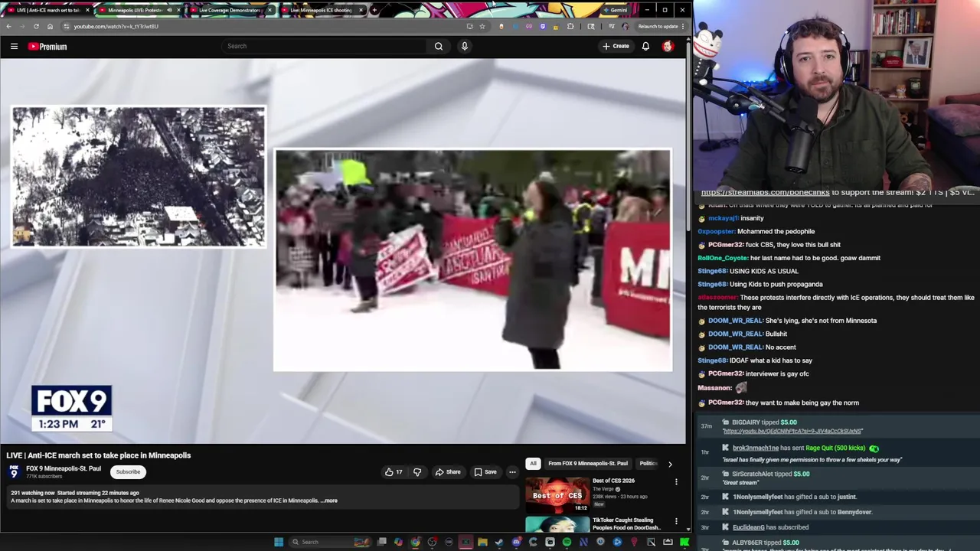Show next filter chips with arrow
Viewport: 980px width, 551px height.
670,464
